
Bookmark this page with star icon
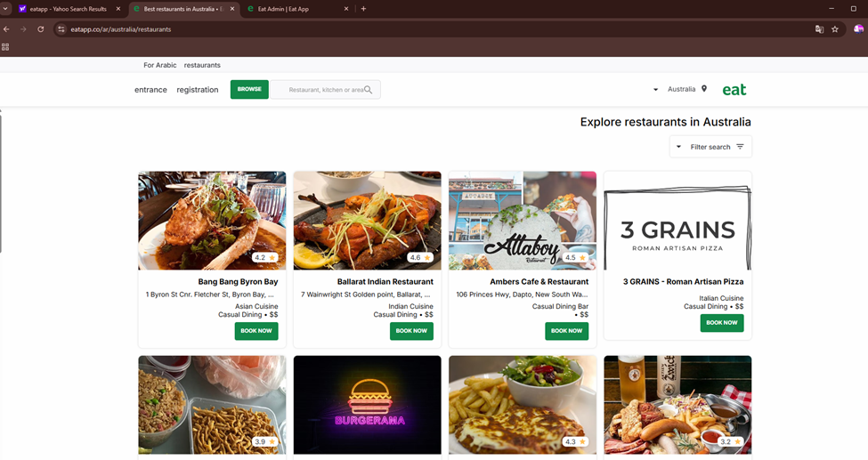(x=835, y=29)
